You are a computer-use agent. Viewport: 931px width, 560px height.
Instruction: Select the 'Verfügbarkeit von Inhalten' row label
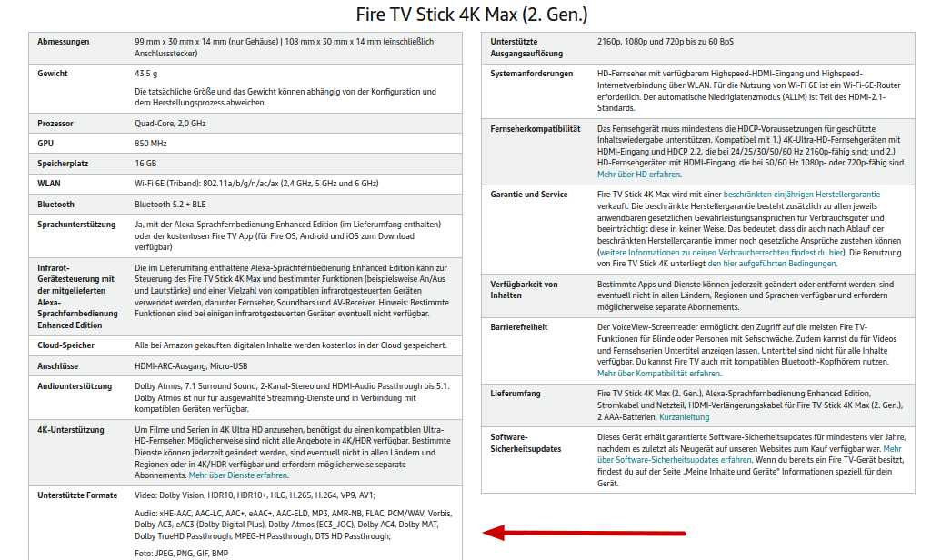tap(525, 290)
